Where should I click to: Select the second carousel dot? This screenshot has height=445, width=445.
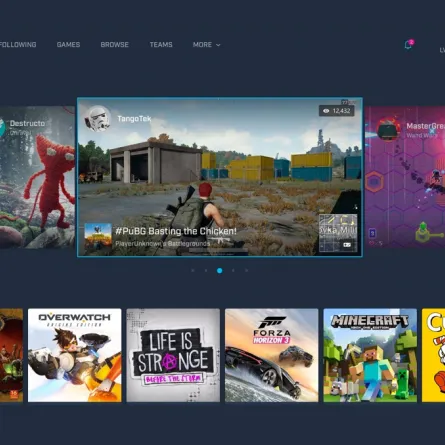(206, 271)
